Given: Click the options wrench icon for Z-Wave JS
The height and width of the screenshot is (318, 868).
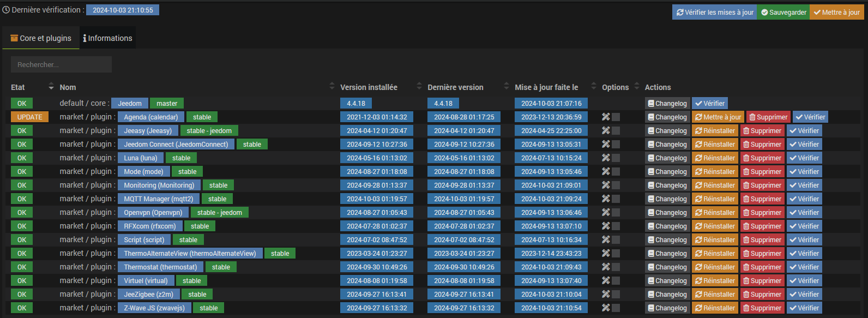Looking at the screenshot, I should pyautogui.click(x=606, y=308).
